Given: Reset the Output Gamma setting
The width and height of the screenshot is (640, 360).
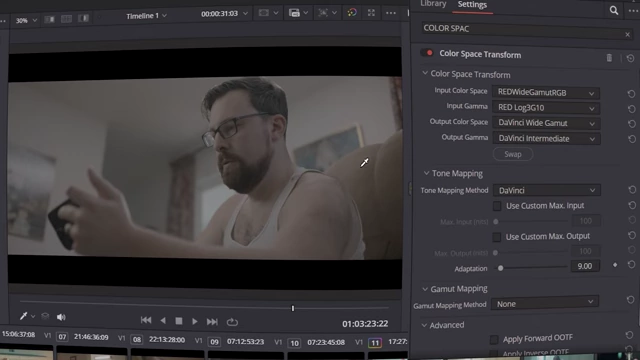Looking at the screenshot, I should [x=632, y=139].
